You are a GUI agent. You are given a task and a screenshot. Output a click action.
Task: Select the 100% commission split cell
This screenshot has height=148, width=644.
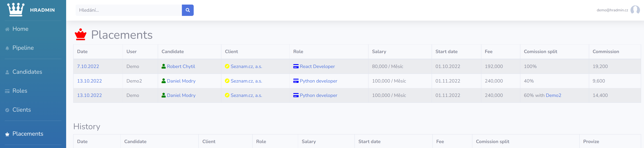(x=555, y=66)
